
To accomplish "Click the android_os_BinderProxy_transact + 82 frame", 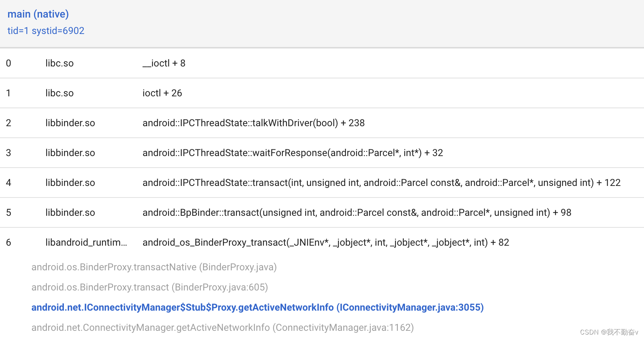I will pyautogui.click(x=325, y=242).
